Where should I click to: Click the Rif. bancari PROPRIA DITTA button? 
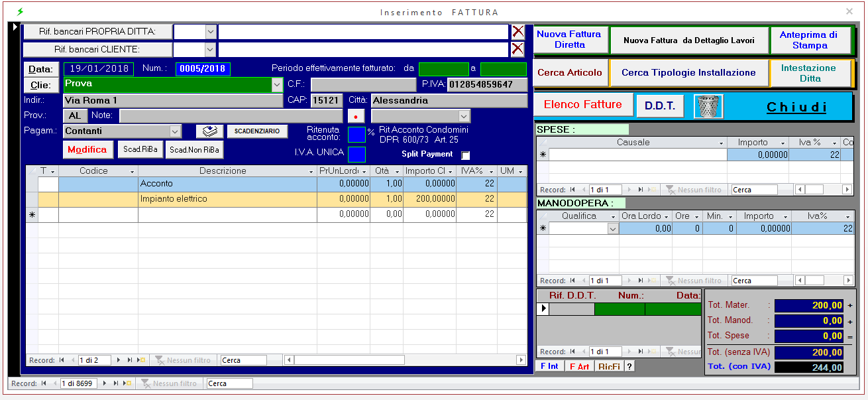(x=97, y=32)
